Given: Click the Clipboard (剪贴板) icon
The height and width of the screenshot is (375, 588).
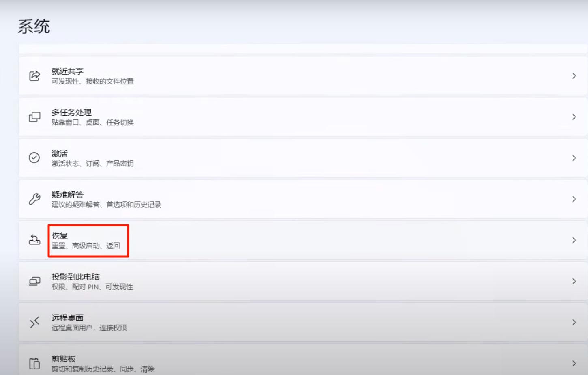Looking at the screenshot, I should pos(34,363).
